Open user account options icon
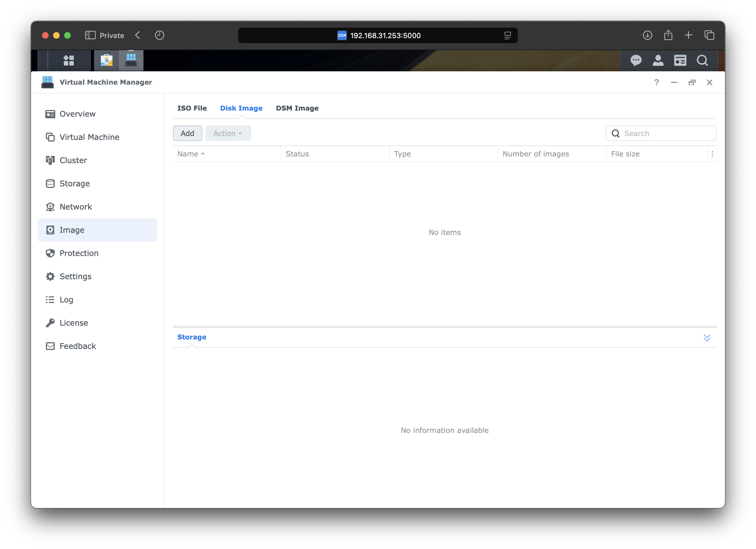 [x=658, y=60]
